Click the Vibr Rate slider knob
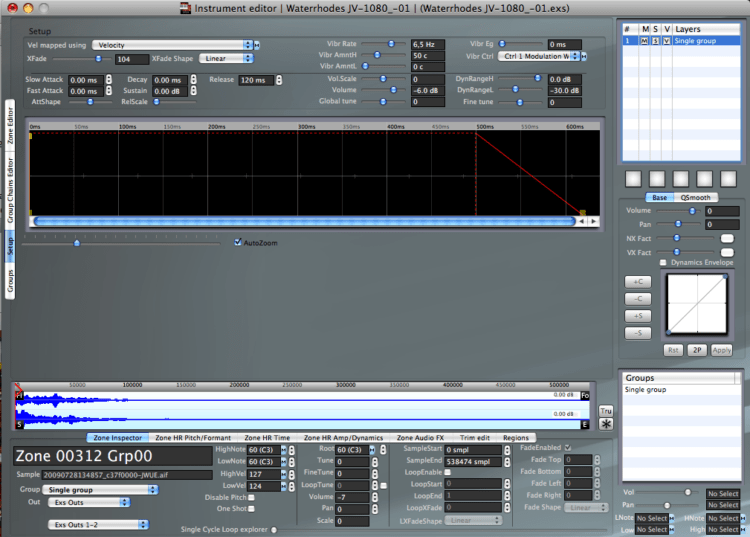This screenshot has height=537, width=750. point(391,44)
